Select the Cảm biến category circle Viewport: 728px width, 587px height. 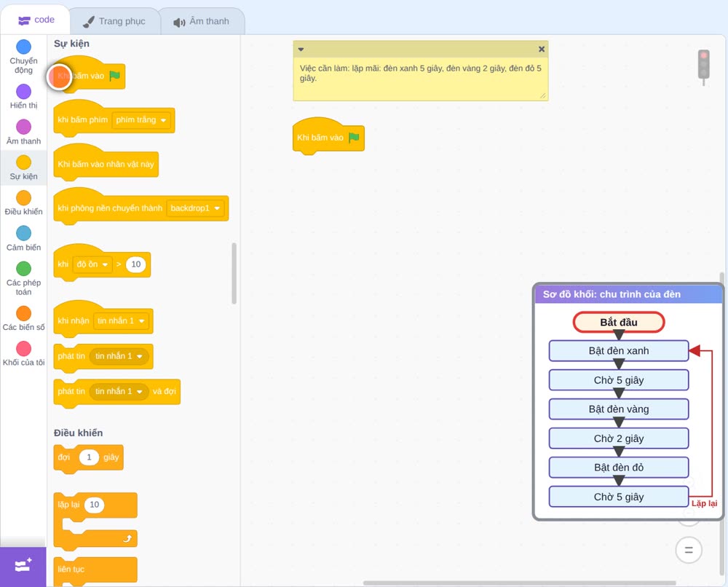24,233
